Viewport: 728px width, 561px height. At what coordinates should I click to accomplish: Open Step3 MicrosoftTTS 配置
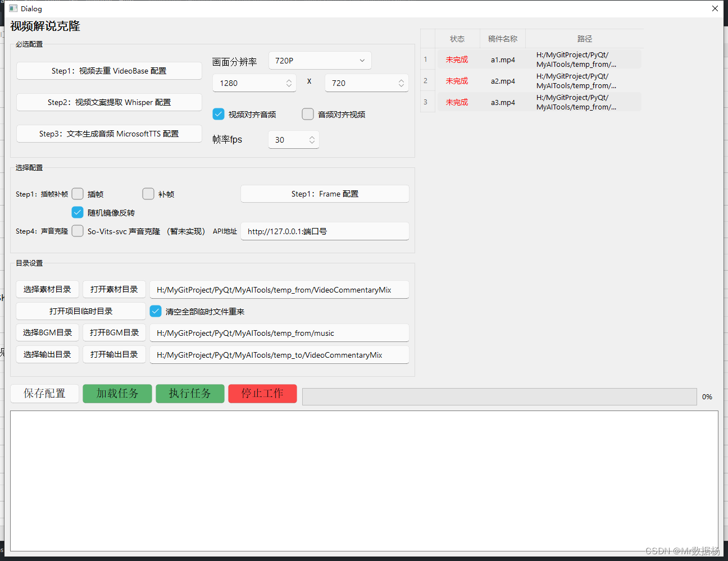109,134
